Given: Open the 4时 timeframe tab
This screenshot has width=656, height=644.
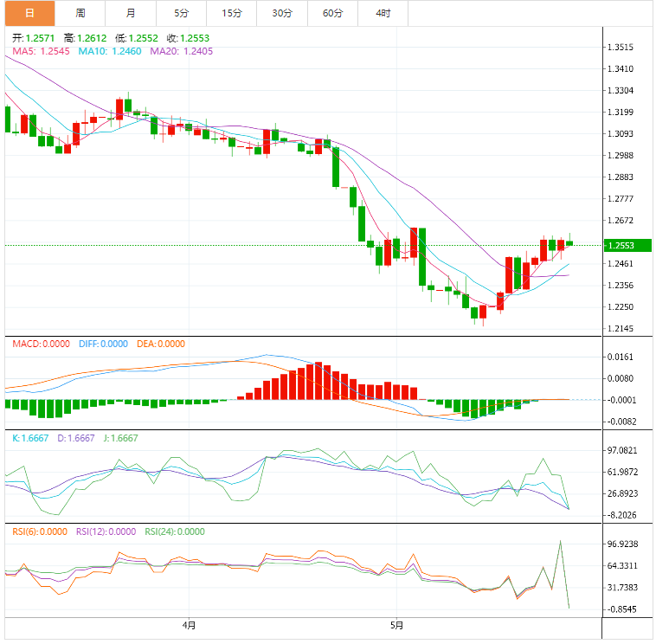Looking at the screenshot, I should tap(383, 13).
